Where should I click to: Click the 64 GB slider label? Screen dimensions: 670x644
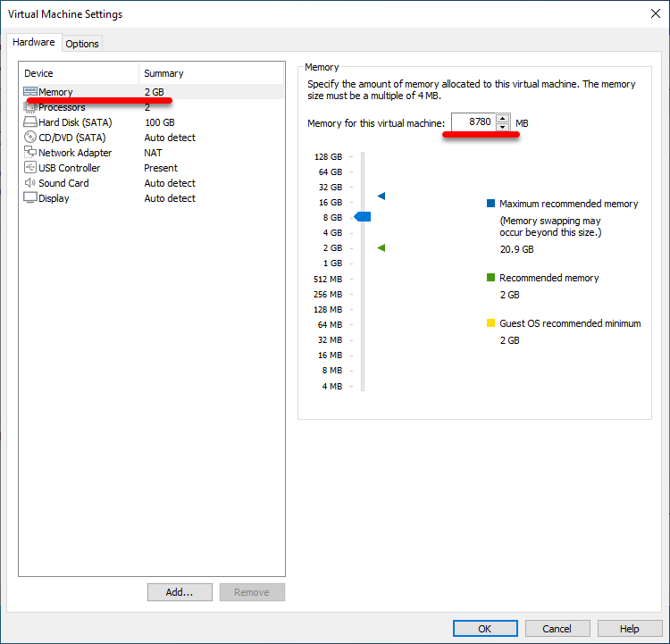click(x=331, y=171)
